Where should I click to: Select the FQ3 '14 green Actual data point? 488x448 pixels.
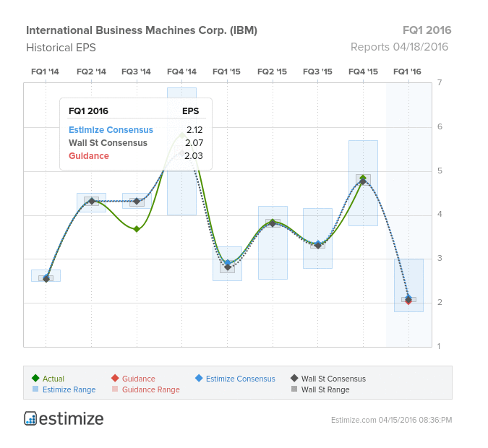coord(137,229)
